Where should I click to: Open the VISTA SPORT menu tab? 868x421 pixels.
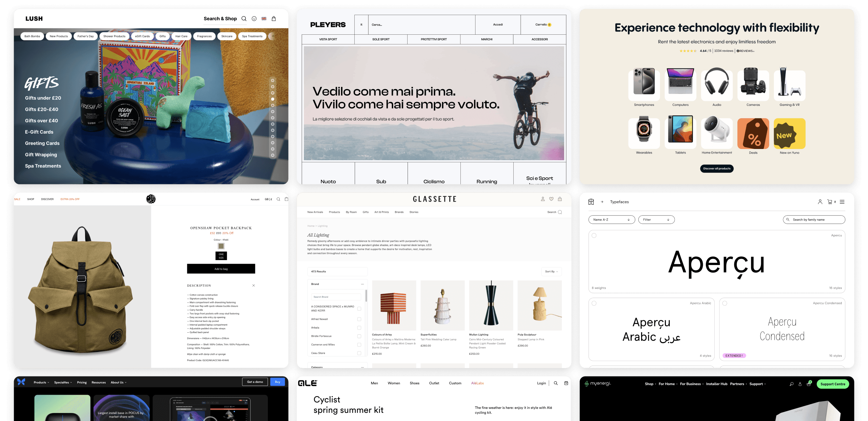tap(328, 39)
